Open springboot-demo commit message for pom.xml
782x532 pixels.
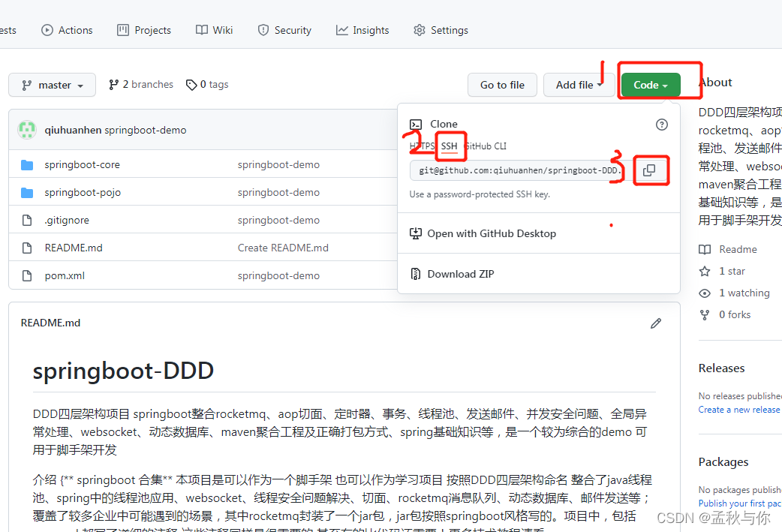point(278,275)
